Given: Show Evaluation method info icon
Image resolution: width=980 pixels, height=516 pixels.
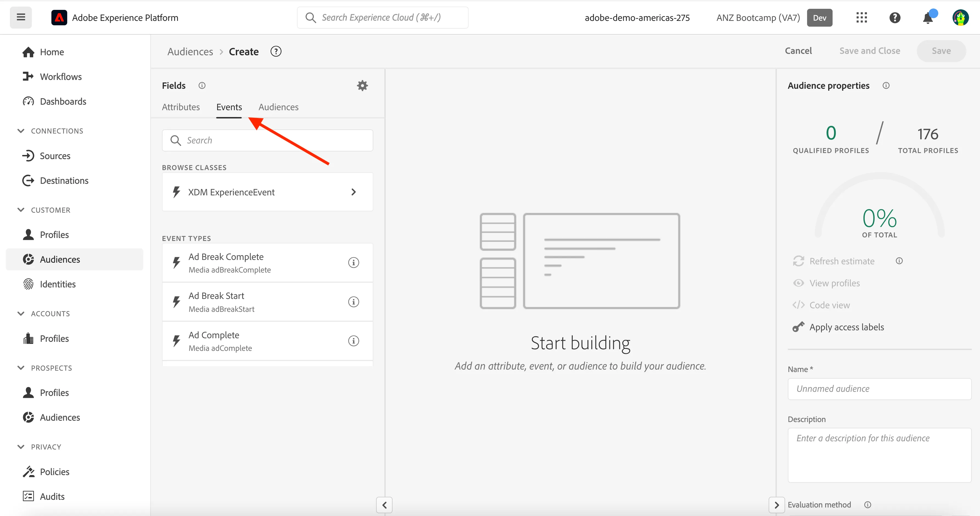Looking at the screenshot, I should [x=867, y=504].
